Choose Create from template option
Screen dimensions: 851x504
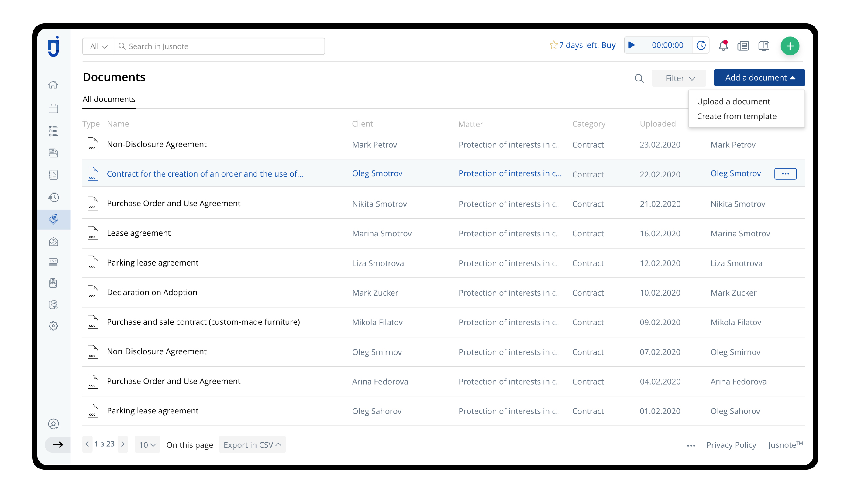736,116
